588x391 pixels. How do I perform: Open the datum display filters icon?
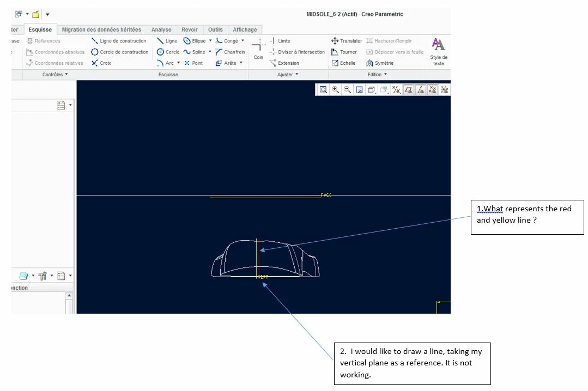pyautogui.click(x=396, y=90)
